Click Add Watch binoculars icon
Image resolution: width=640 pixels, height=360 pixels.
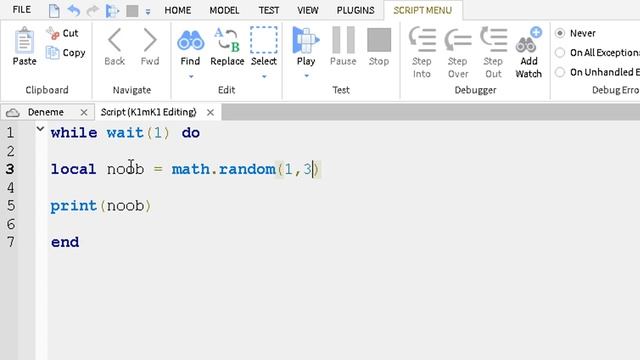[529, 40]
